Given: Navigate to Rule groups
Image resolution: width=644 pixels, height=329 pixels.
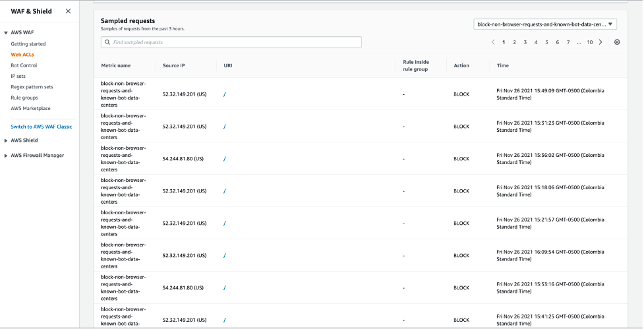Looking at the screenshot, I should (x=24, y=98).
